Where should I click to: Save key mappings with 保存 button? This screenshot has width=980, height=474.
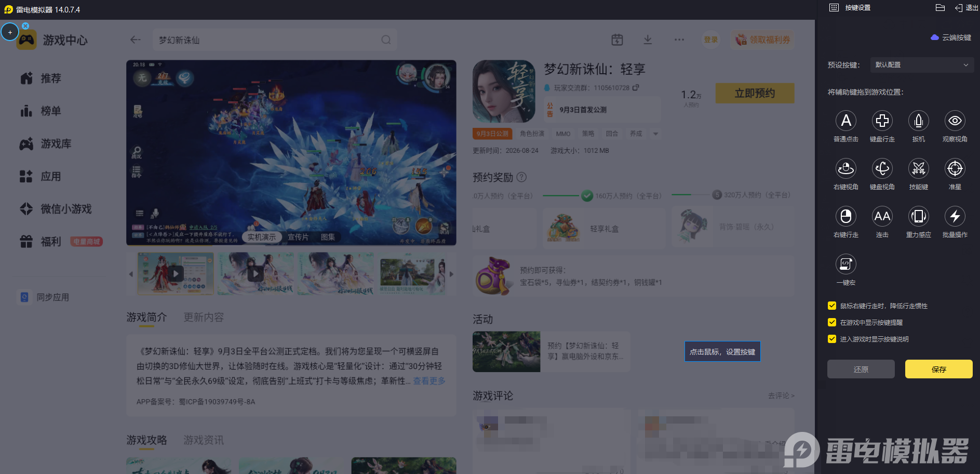(938, 369)
